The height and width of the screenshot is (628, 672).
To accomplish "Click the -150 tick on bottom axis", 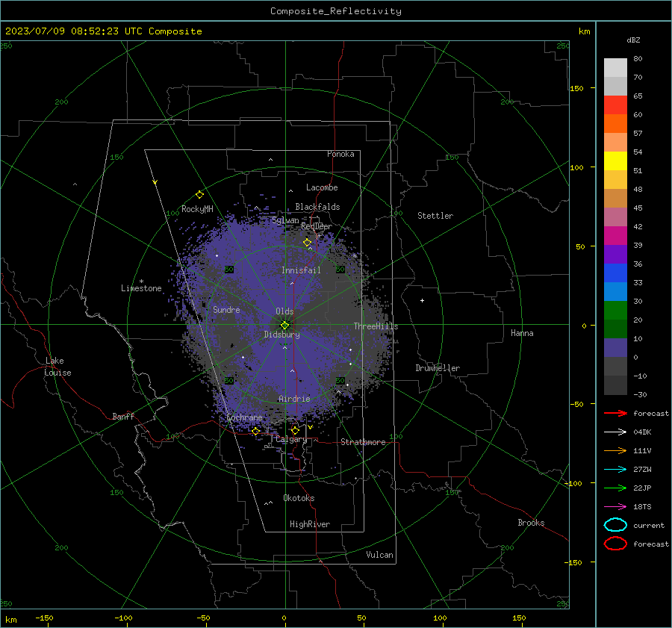I will [x=44, y=618].
